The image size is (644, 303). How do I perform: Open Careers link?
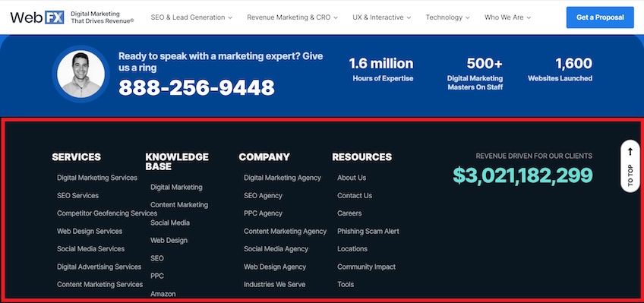(349, 213)
